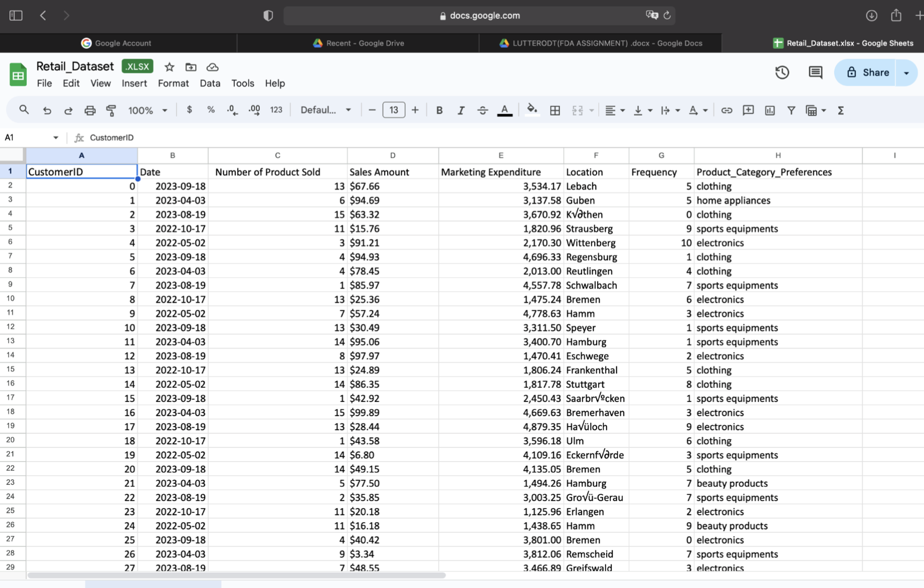This screenshot has height=588, width=924.
Task: Click the Safari downloads icon
Action: tap(871, 15)
